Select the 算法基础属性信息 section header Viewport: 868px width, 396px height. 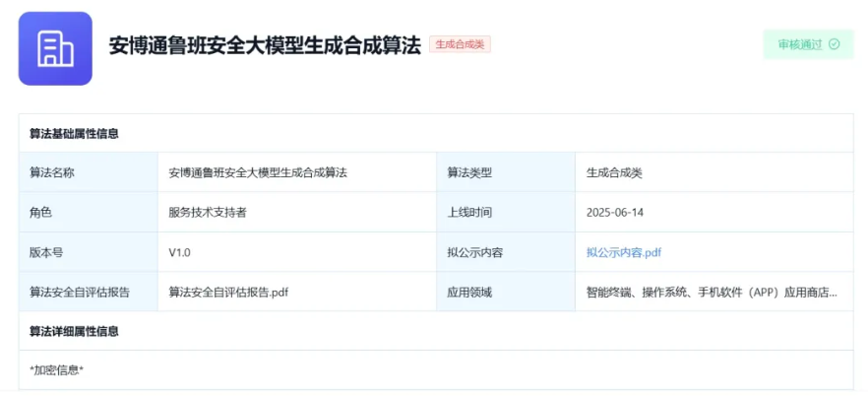pyautogui.click(x=74, y=133)
